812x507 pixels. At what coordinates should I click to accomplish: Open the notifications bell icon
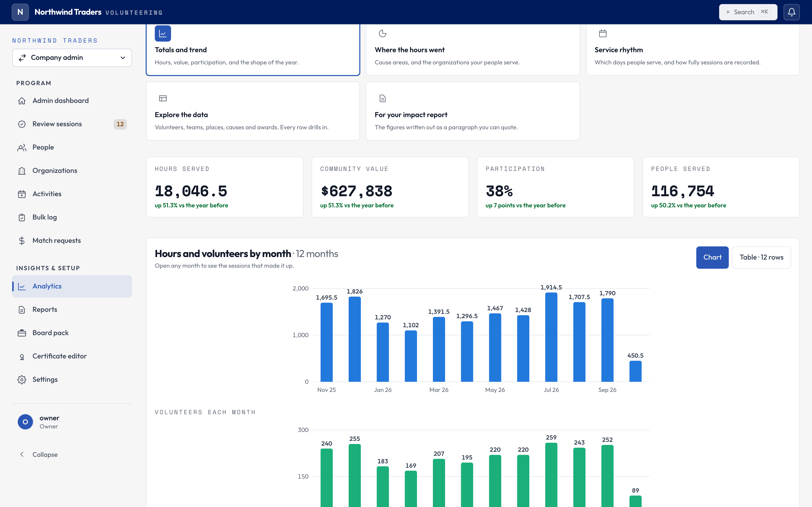point(791,12)
